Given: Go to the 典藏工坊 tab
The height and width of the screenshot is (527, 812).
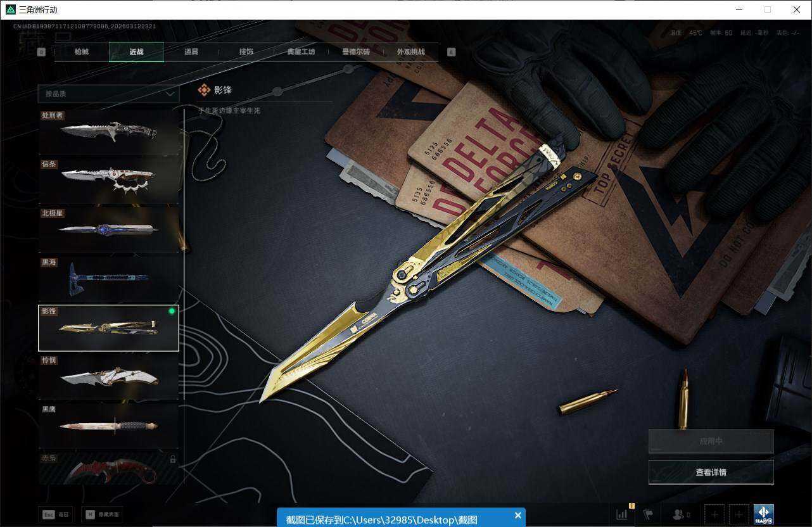Looking at the screenshot, I should point(301,52).
